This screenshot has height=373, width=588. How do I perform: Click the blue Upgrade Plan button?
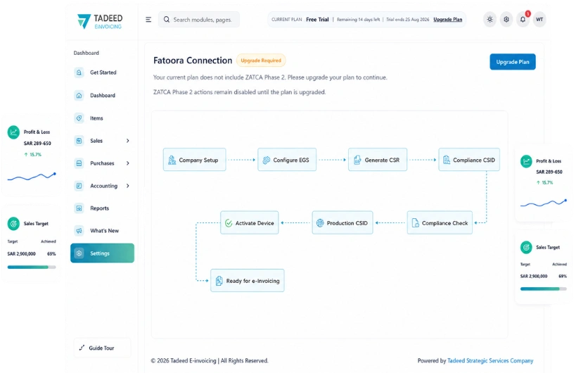click(x=512, y=62)
